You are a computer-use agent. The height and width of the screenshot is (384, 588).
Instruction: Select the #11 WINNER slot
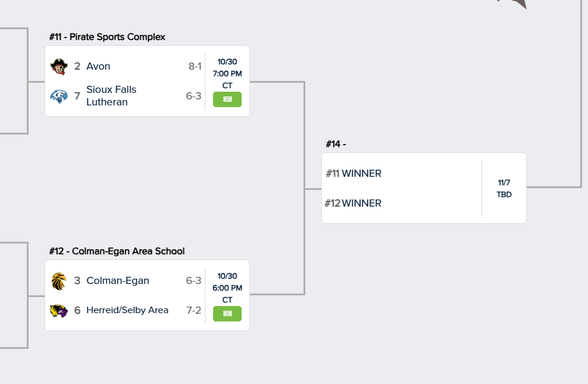tap(354, 173)
